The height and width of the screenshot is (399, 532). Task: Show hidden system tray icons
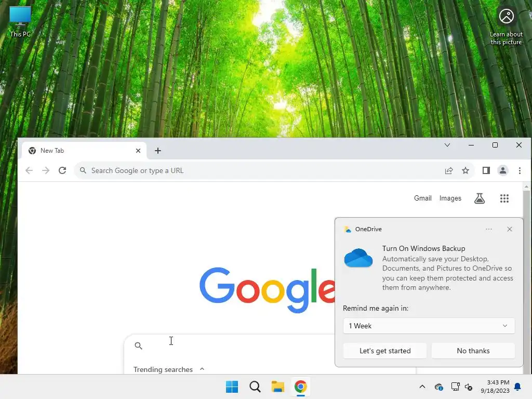point(422,387)
